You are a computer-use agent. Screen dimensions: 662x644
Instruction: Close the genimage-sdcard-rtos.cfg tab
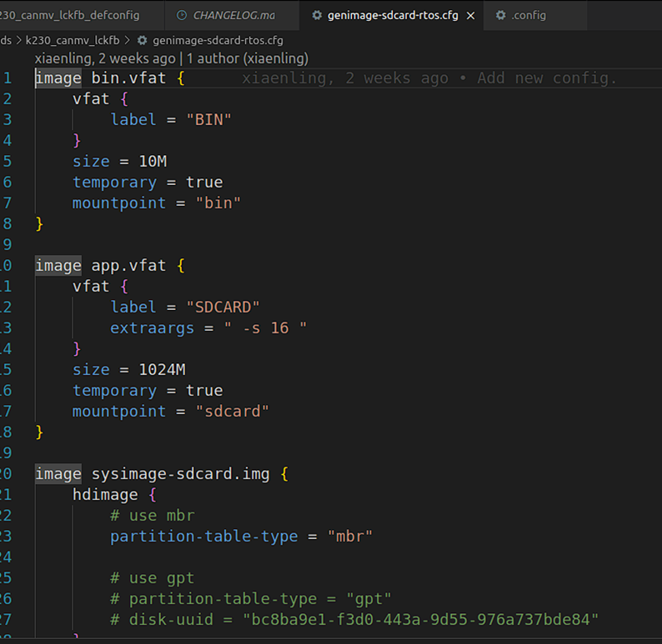(x=470, y=16)
